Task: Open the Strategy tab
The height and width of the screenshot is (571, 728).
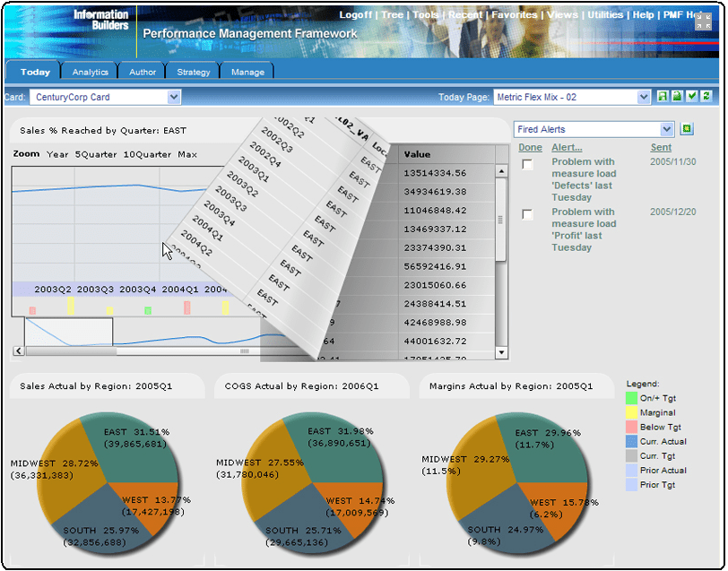Action: coord(193,72)
